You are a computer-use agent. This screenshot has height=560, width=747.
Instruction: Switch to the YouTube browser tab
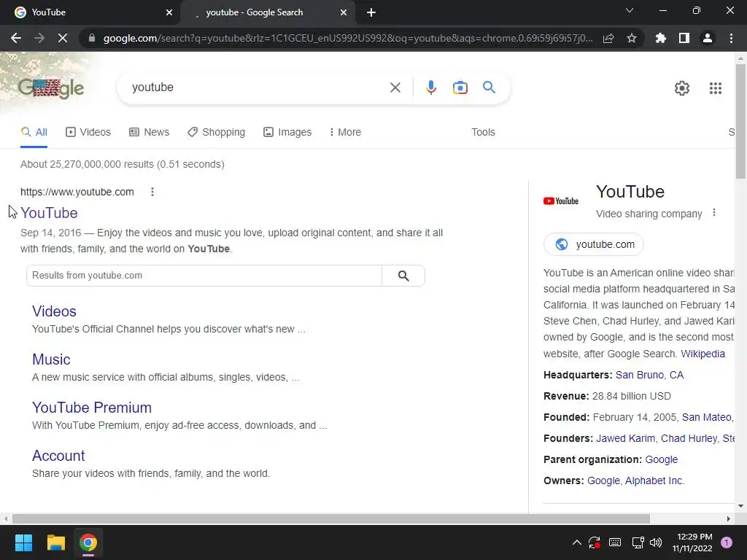pos(90,12)
